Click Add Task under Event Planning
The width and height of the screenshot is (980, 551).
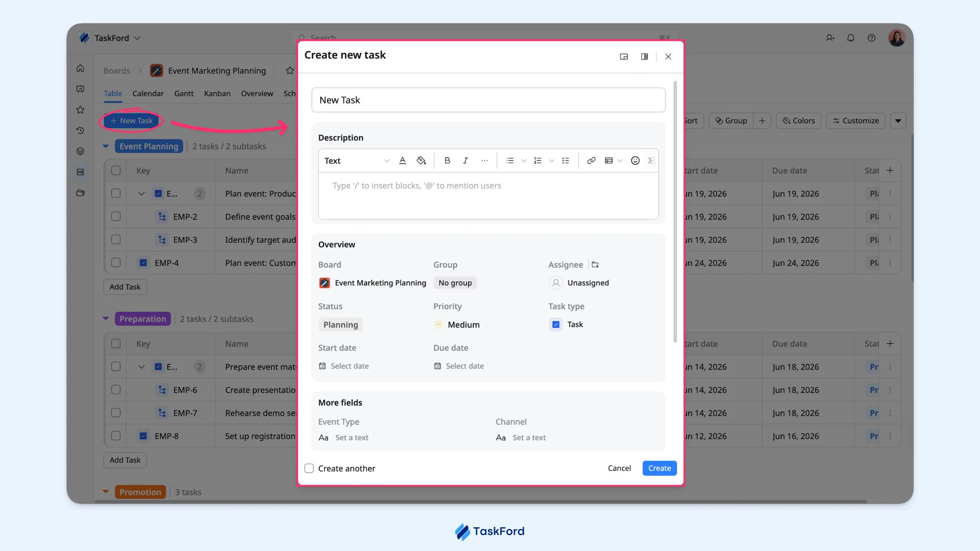[125, 287]
